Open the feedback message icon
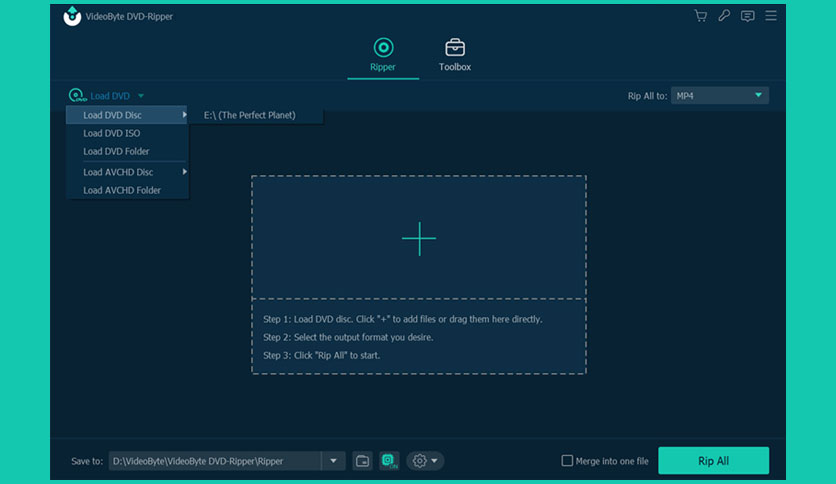Image resolution: width=836 pixels, height=484 pixels. (x=747, y=16)
